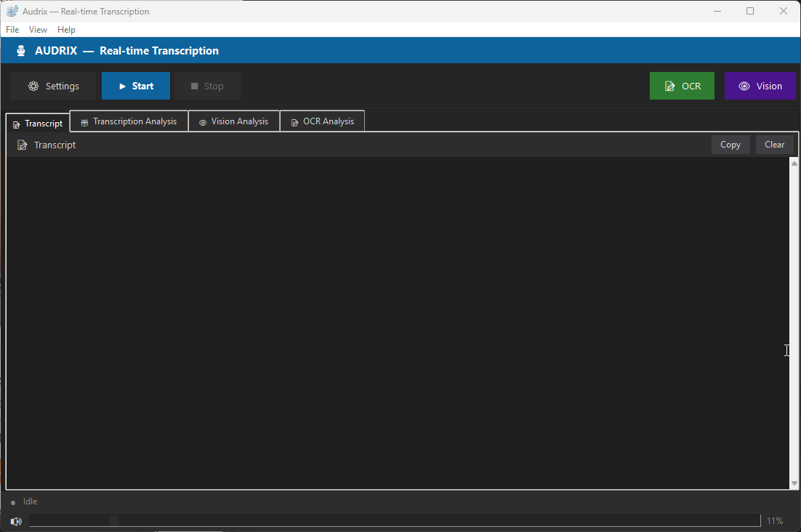
Task: Click the Audrix microphone logo in header
Action: pyautogui.click(x=21, y=51)
